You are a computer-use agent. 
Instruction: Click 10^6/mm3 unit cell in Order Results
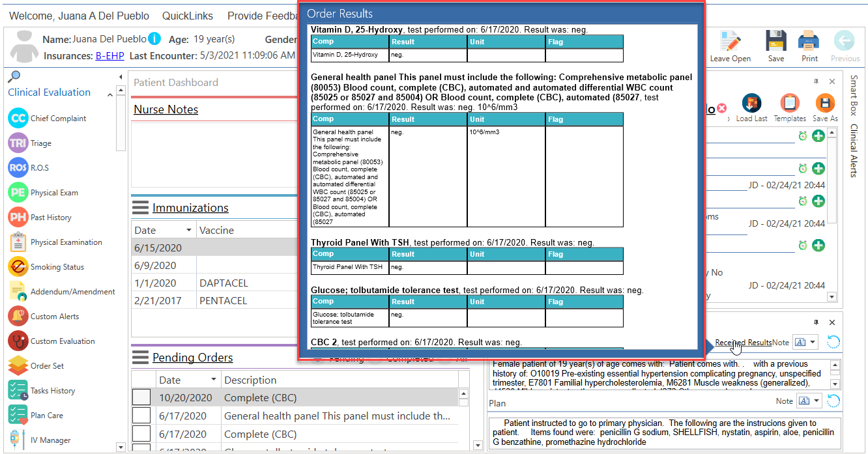(x=506, y=177)
